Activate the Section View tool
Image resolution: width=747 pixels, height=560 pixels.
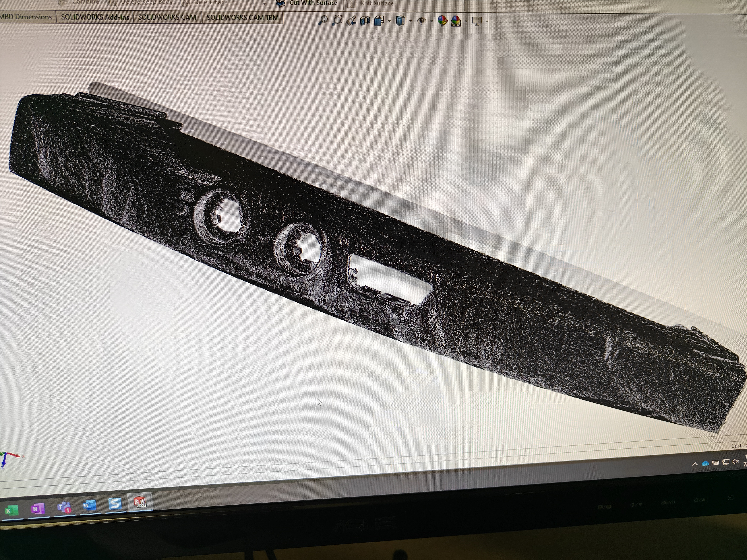tap(365, 21)
